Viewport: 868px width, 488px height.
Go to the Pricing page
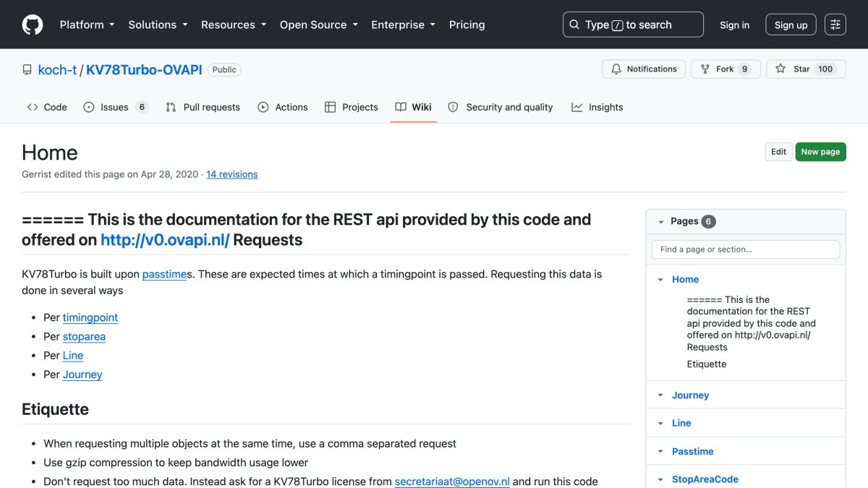click(x=467, y=25)
